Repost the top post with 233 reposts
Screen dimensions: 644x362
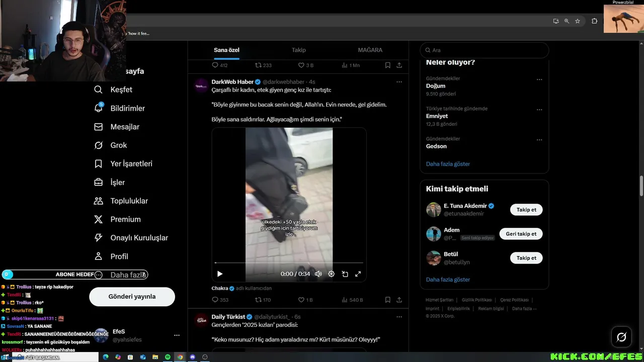(263, 65)
